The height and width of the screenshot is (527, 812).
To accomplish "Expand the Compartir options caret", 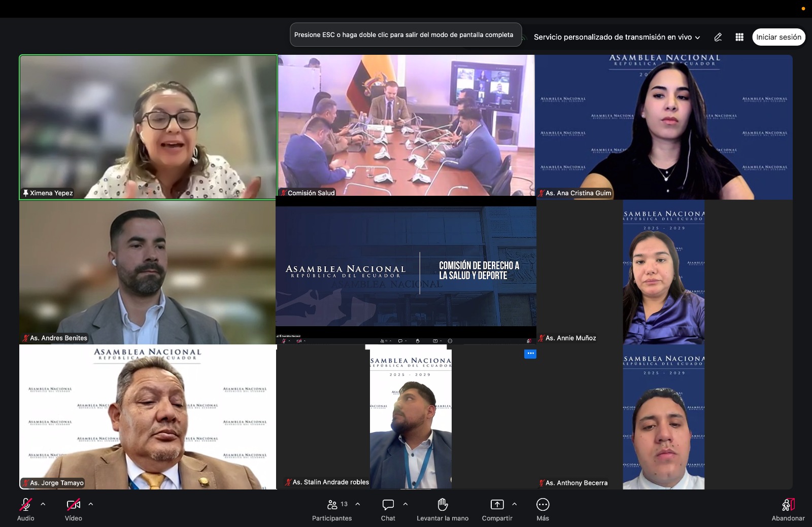I will click(x=515, y=504).
